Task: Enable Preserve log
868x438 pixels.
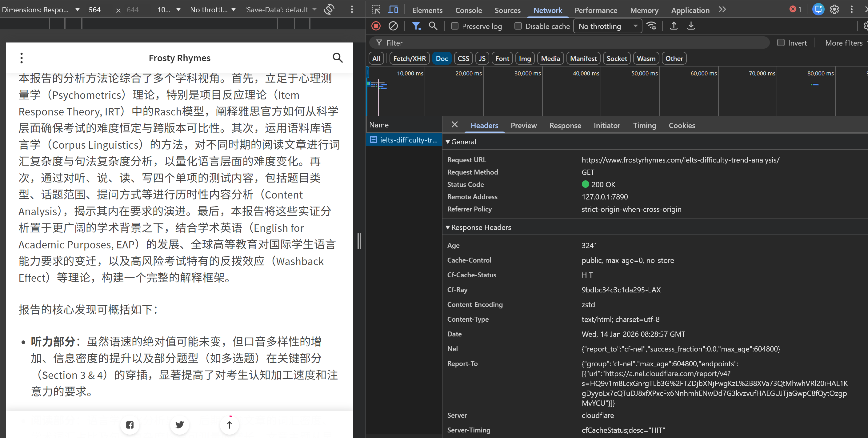Action: 454,26
